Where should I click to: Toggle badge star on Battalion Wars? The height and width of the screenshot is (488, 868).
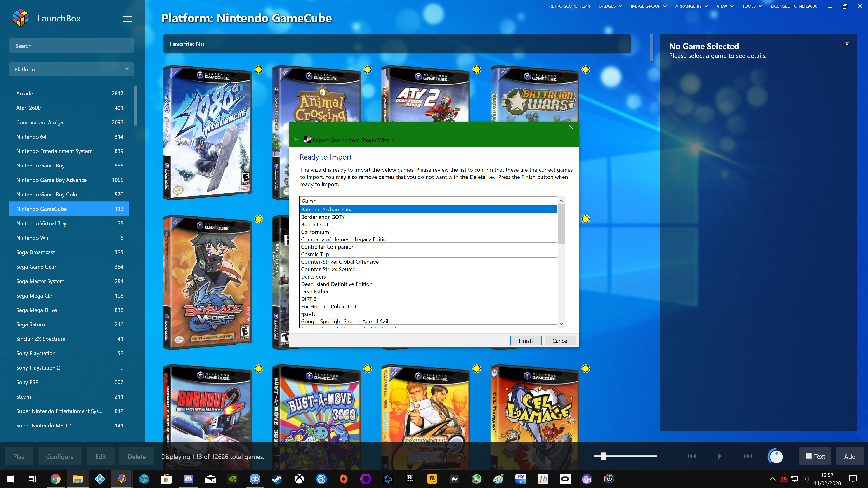586,70
